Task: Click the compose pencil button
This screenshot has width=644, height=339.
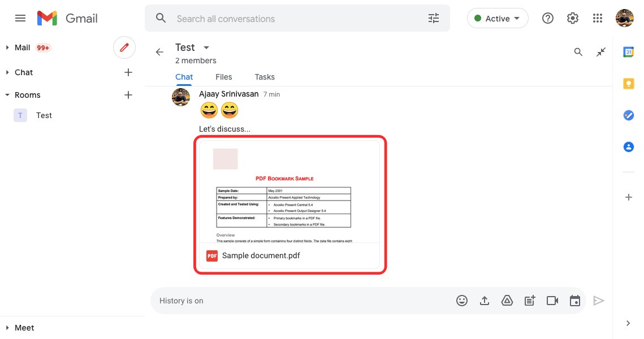Action: pos(124,47)
